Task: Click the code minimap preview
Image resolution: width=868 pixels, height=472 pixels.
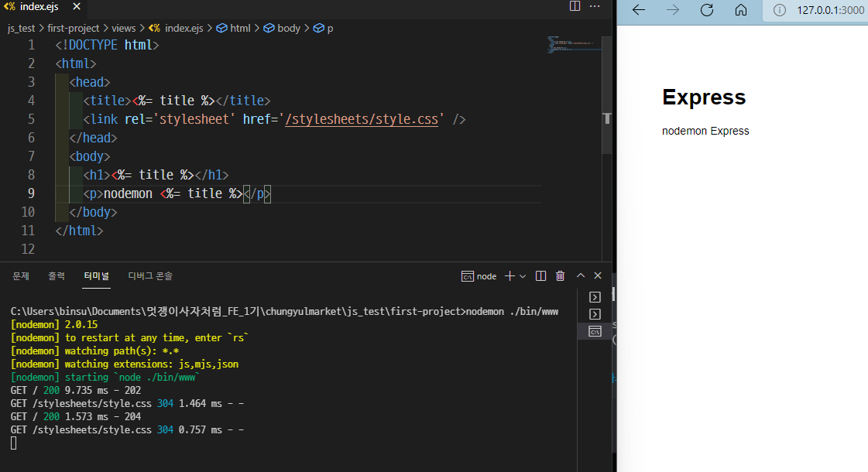Action: pos(574,46)
